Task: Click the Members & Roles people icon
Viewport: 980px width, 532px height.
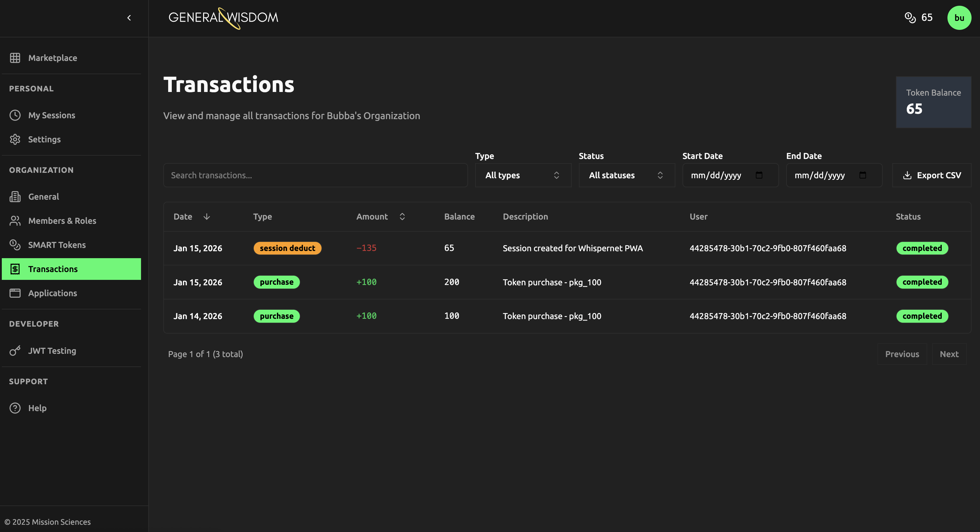Action: (15, 221)
